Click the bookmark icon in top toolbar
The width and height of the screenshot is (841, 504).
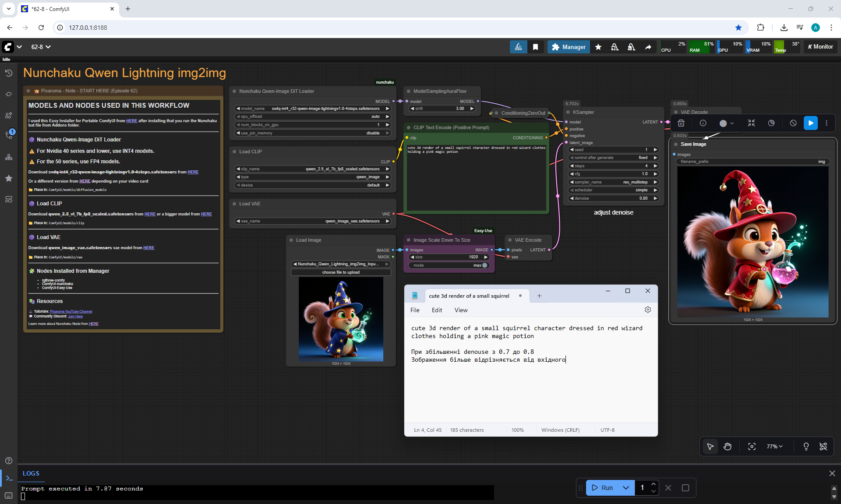[x=535, y=47]
